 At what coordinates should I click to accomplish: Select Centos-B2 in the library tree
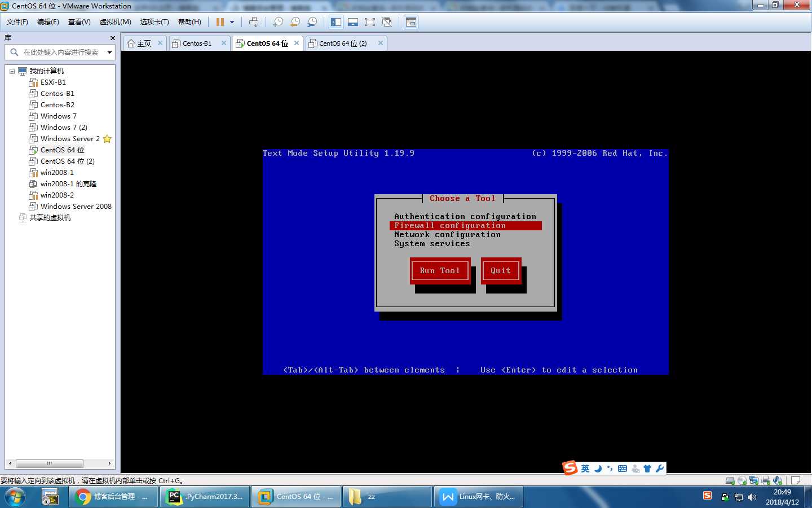tap(58, 105)
